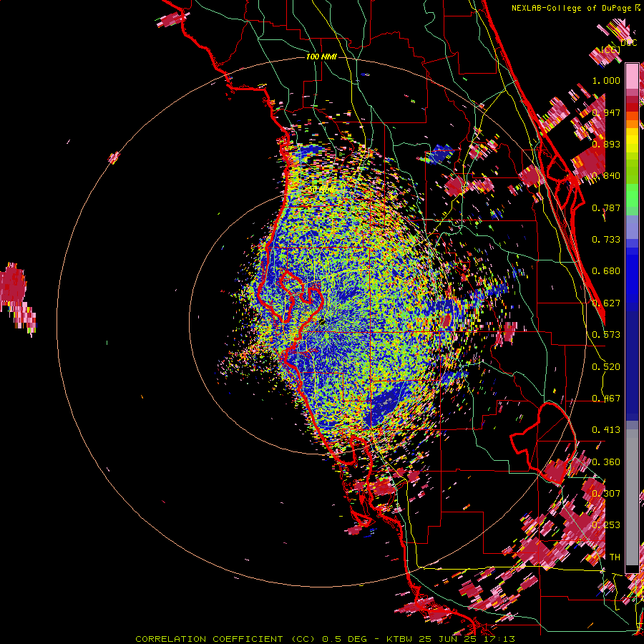The width and height of the screenshot is (644, 644).
Task: Click the 0.573 scale value
Action: [x=606, y=335]
